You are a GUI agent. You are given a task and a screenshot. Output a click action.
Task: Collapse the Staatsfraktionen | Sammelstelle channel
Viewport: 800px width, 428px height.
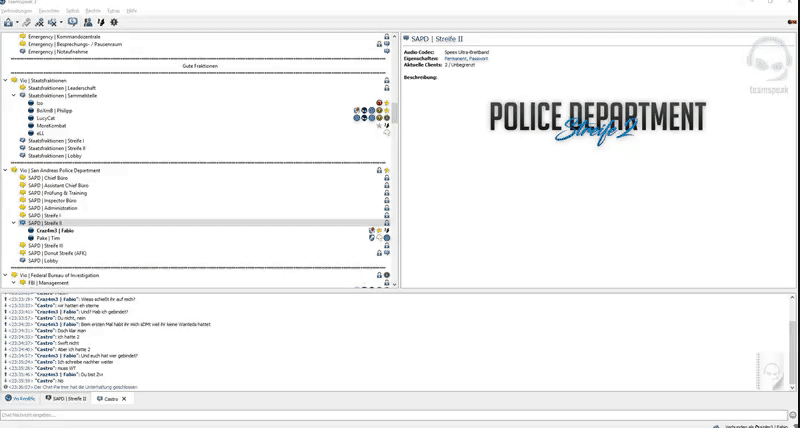(x=14, y=95)
